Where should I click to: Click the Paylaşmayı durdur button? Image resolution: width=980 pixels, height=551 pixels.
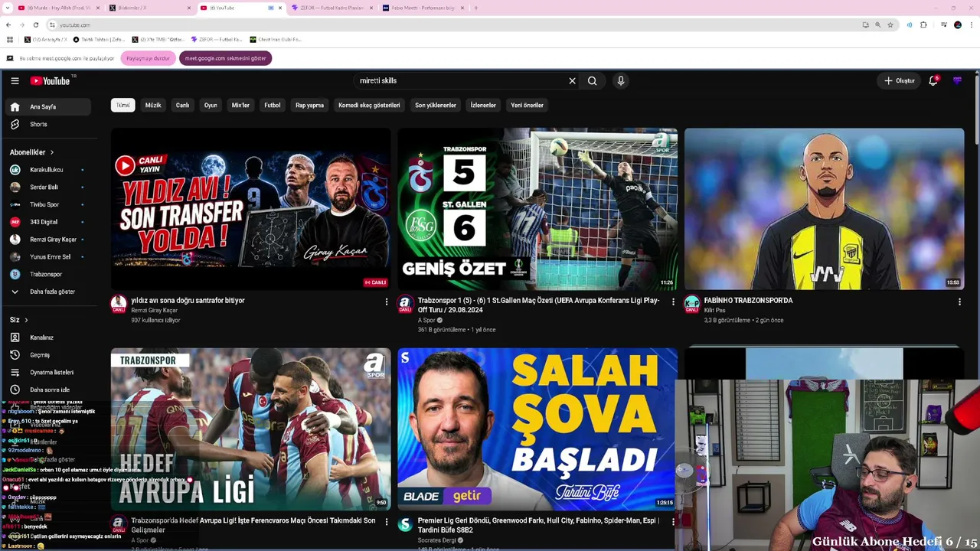click(x=148, y=58)
